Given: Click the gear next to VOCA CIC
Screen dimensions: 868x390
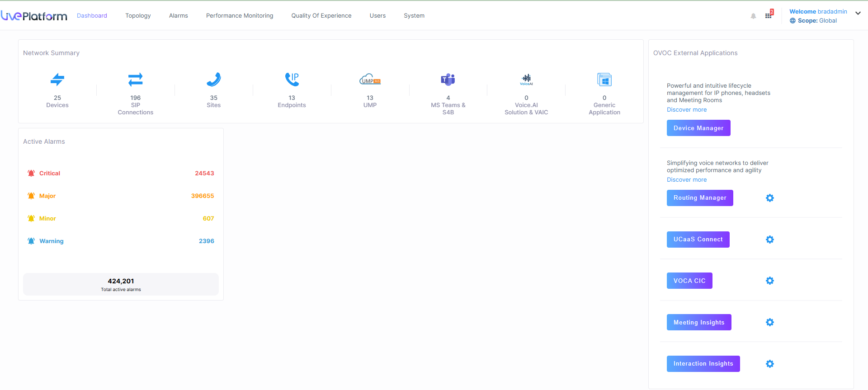Looking at the screenshot, I should pyautogui.click(x=770, y=281).
